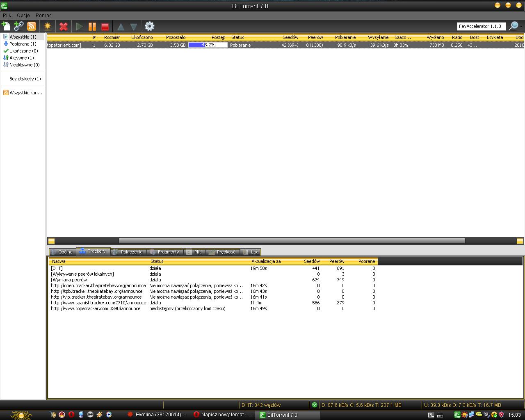Move torrent up in queue
Screen dimensions: 525x420
coord(121,27)
